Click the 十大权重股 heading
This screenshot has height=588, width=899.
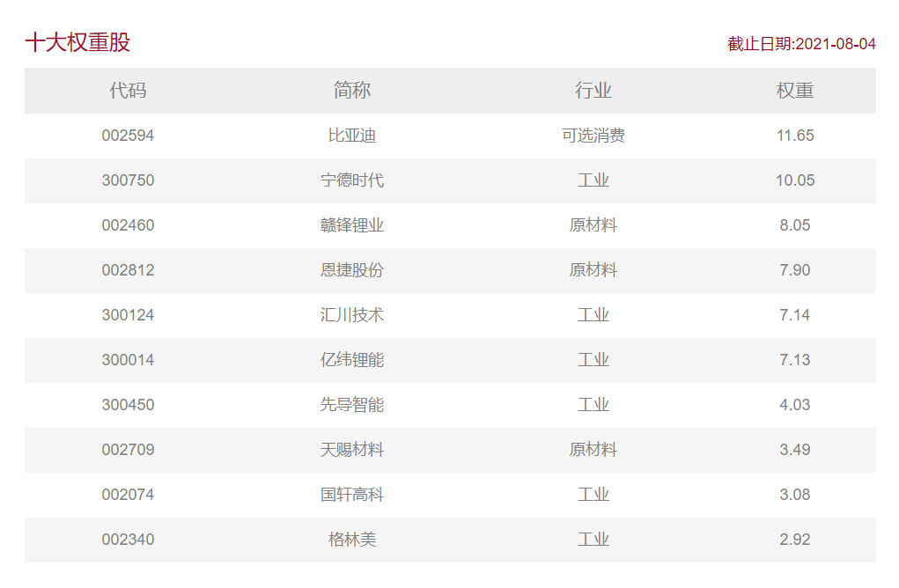[78, 42]
